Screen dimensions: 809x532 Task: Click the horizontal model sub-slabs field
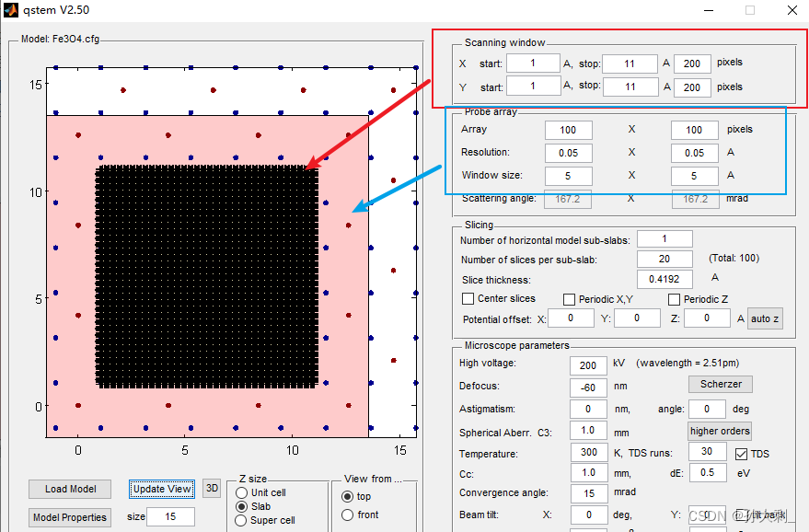tap(665, 239)
